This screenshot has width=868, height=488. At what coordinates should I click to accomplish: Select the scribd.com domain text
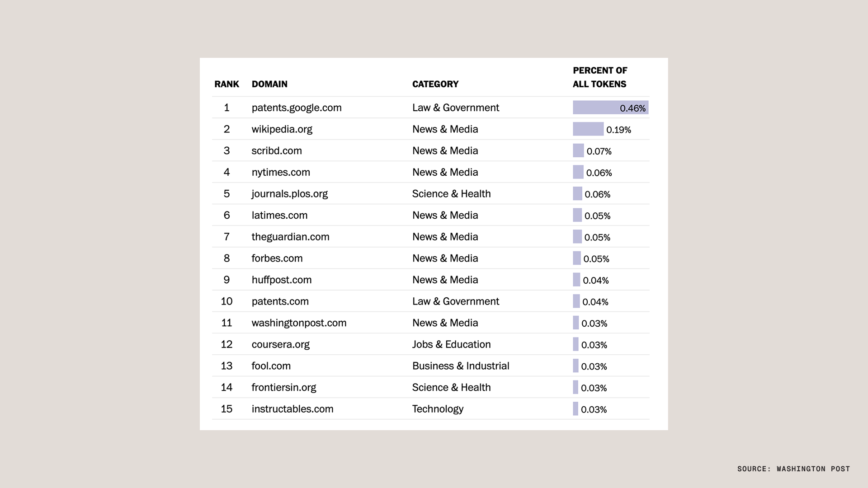point(277,151)
